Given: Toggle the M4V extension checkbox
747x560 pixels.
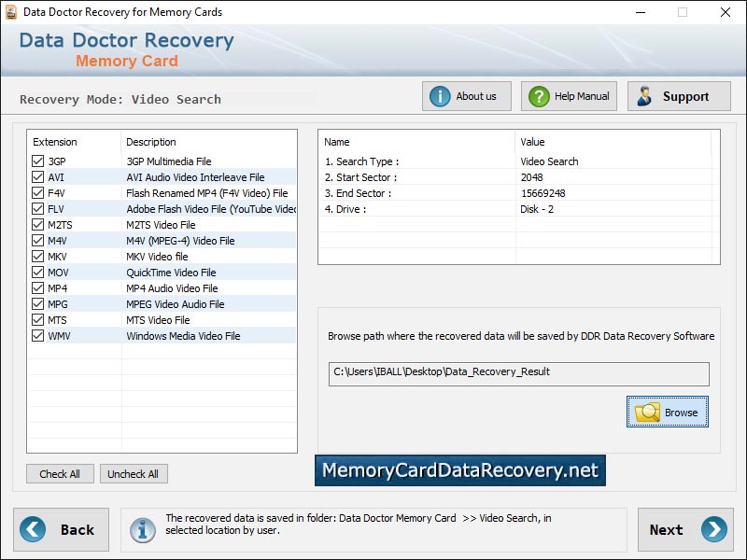Looking at the screenshot, I should (37, 241).
